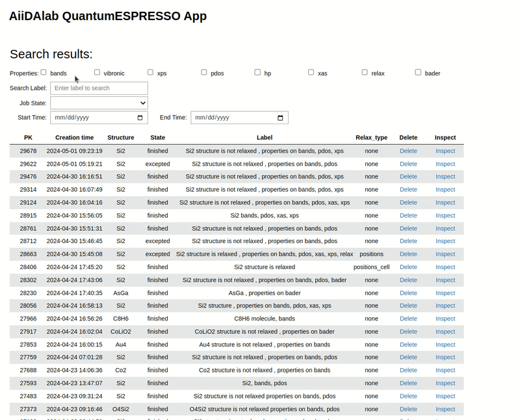Delete job 29124
This screenshot has height=420, width=520.
pos(408,202)
